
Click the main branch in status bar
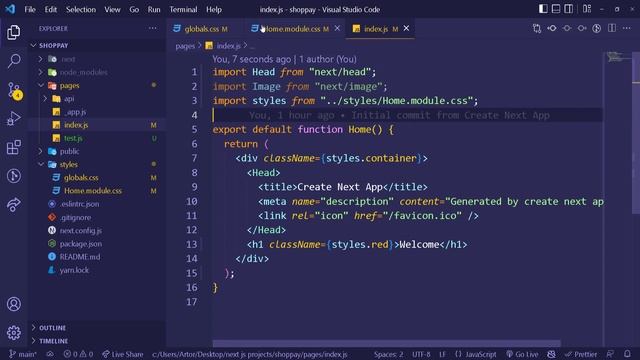23,354
